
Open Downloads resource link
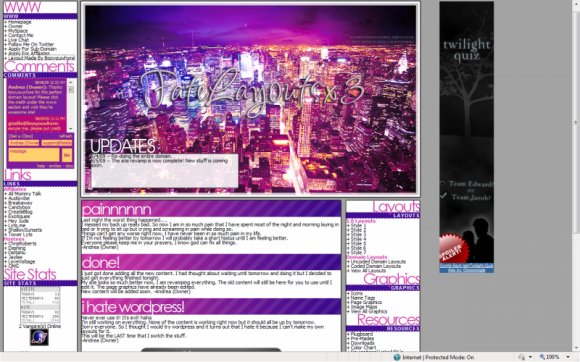click(x=362, y=343)
